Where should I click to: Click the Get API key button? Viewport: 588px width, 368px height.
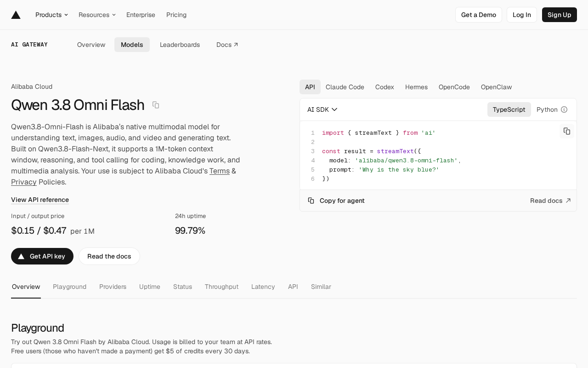pos(42,256)
